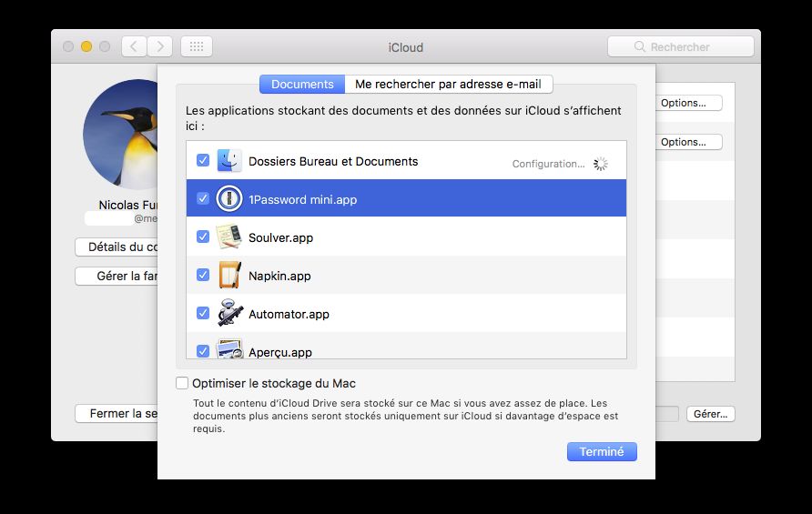Select the Aperçu.app label

[280, 352]
